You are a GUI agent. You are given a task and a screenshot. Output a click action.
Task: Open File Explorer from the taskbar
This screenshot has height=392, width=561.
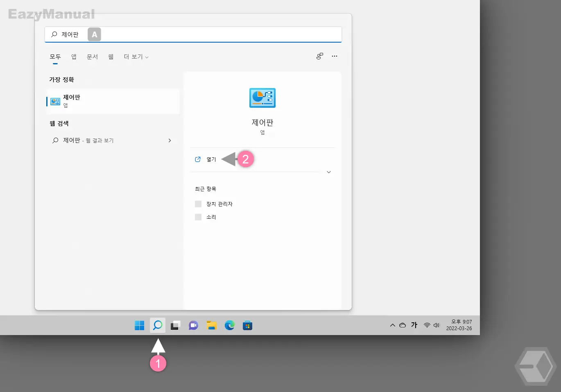coord(211,325)
